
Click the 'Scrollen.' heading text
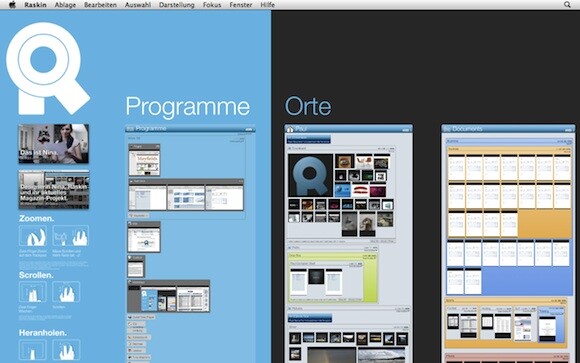tap(36, 275)
